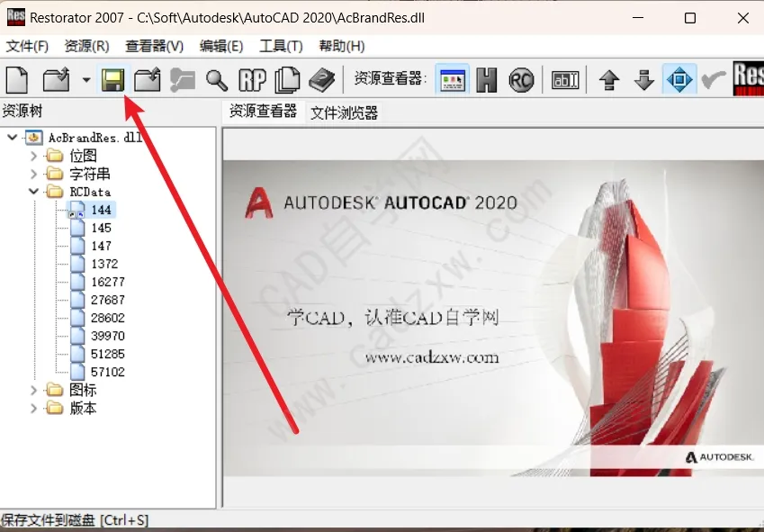
Task: Move resource down arrow icon
Action: tap(644, 79)
